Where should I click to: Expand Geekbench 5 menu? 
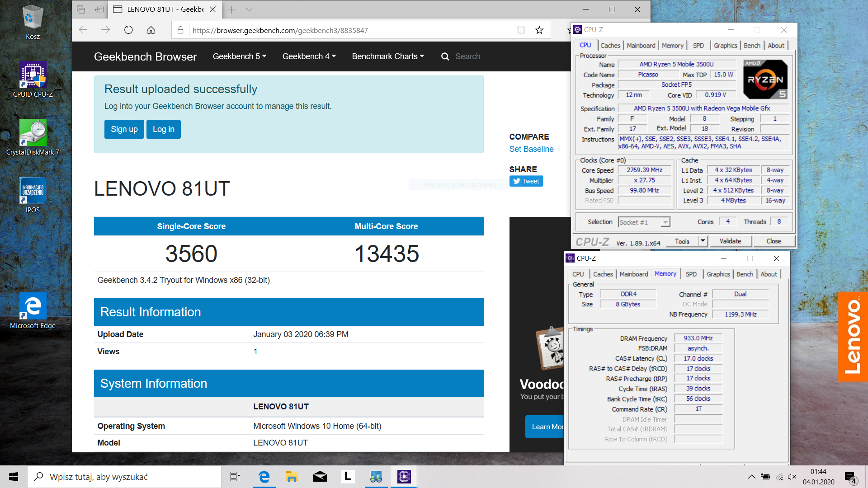[240, 56]
